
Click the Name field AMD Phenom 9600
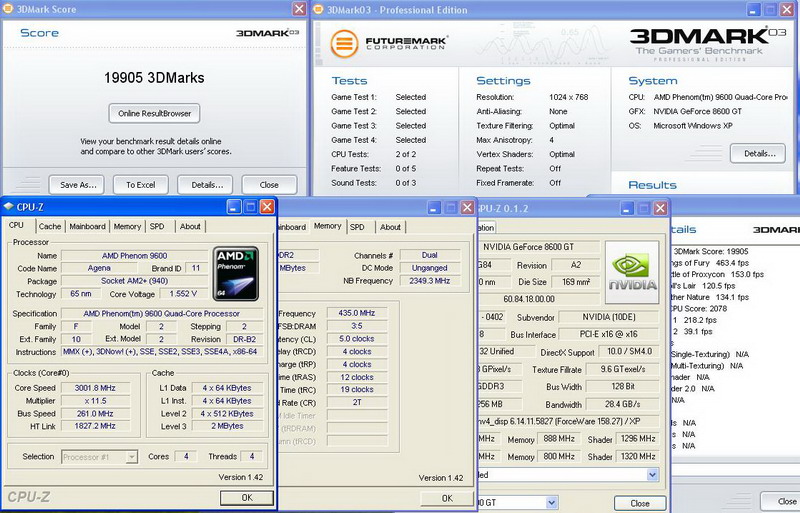[x=134, y=256]
